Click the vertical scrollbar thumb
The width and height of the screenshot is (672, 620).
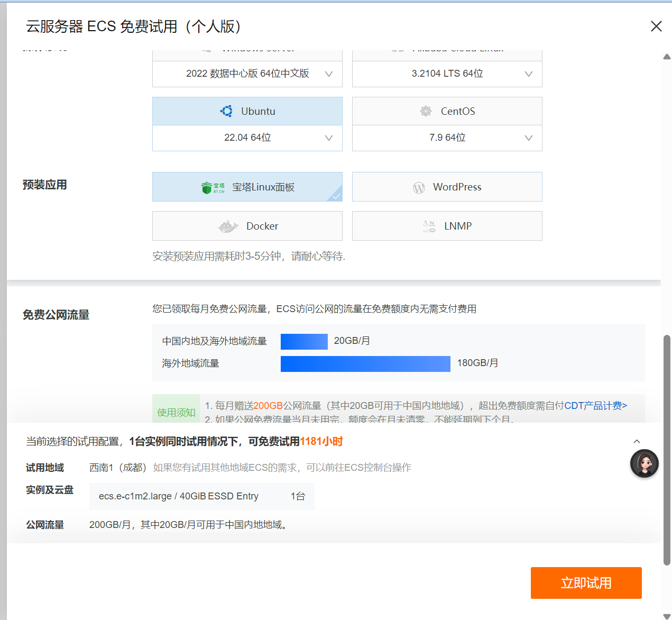point(667,450)
